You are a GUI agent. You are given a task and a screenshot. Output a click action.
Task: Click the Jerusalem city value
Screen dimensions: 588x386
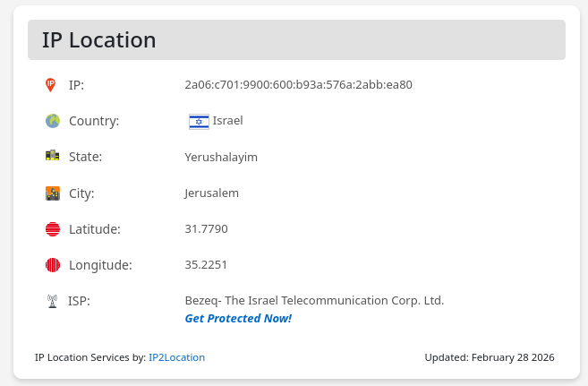coord(211,193)
